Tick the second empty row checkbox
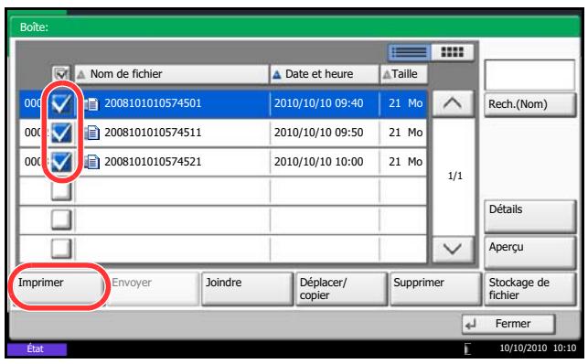 [x=61, y=219]
